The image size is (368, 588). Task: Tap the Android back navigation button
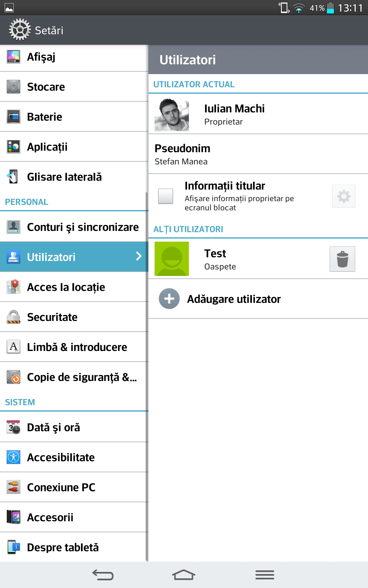(103, 575)
